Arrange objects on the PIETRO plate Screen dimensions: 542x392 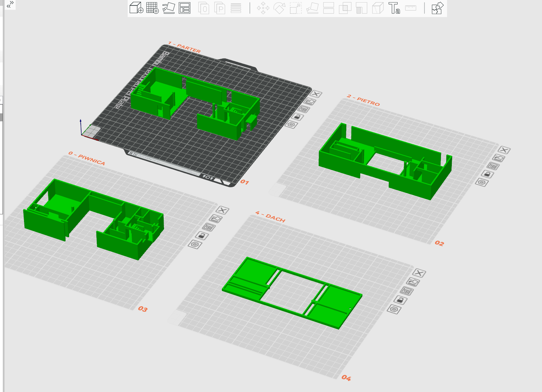(x=493, y=166)
